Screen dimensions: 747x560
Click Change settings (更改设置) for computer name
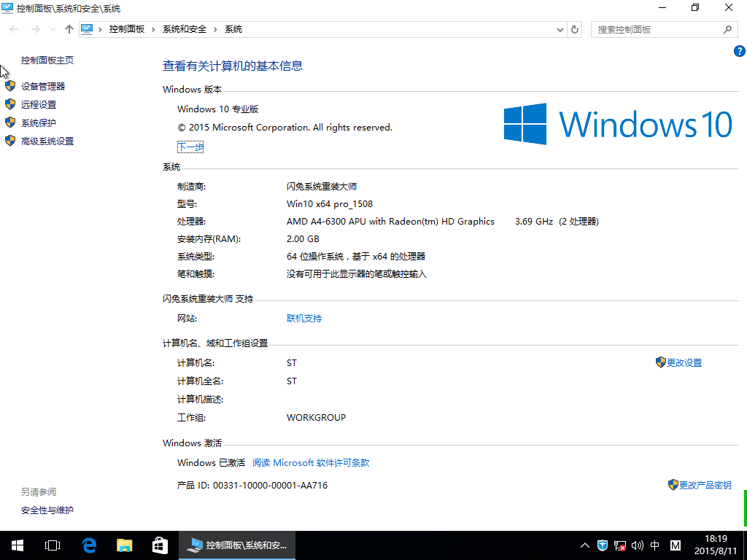pos(684,363)
